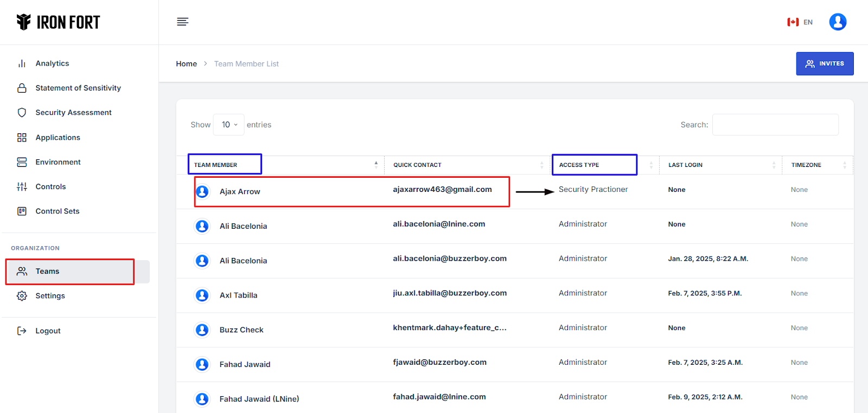Click Buzz Check's avatar icon

coord(202,330)
